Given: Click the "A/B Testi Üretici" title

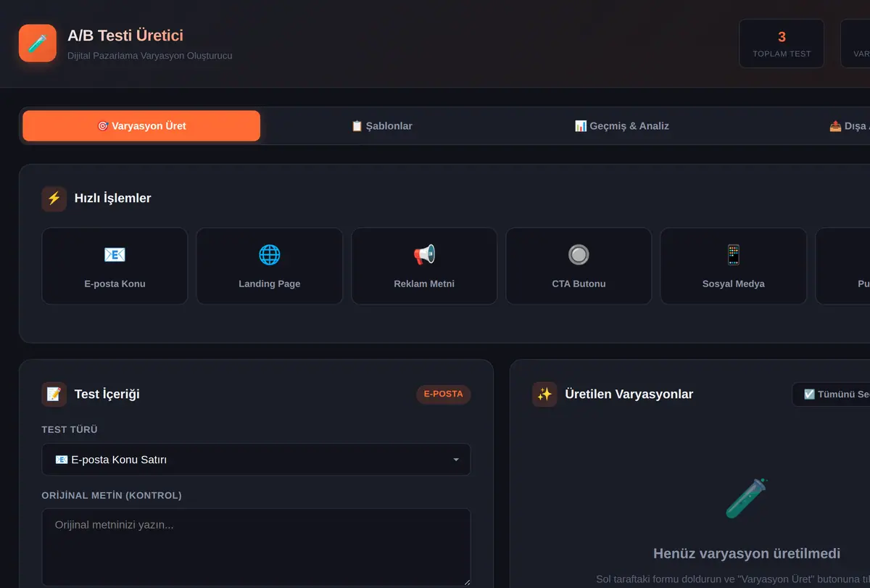Looking at the screenshot, I should point(125,36).
